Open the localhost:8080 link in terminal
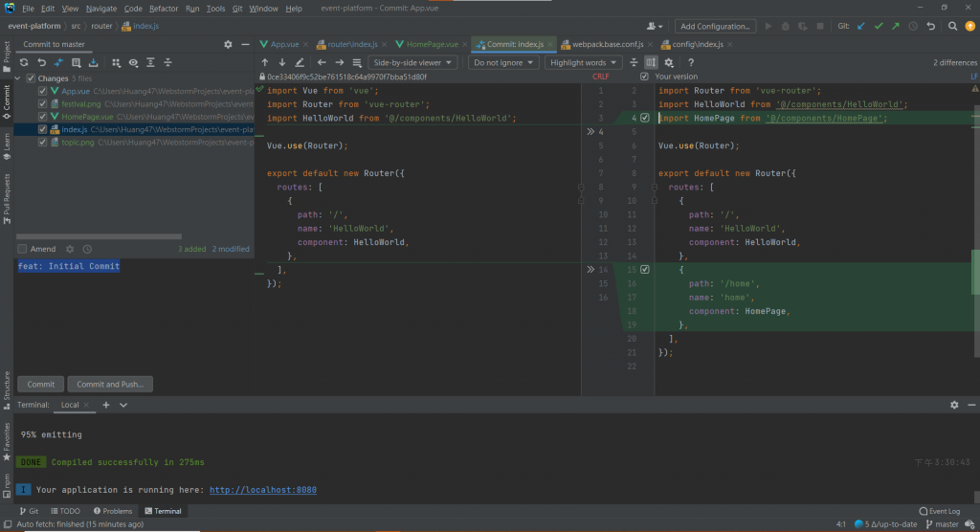980x532 pixels. pyautogui.click(x=263, y=490)
